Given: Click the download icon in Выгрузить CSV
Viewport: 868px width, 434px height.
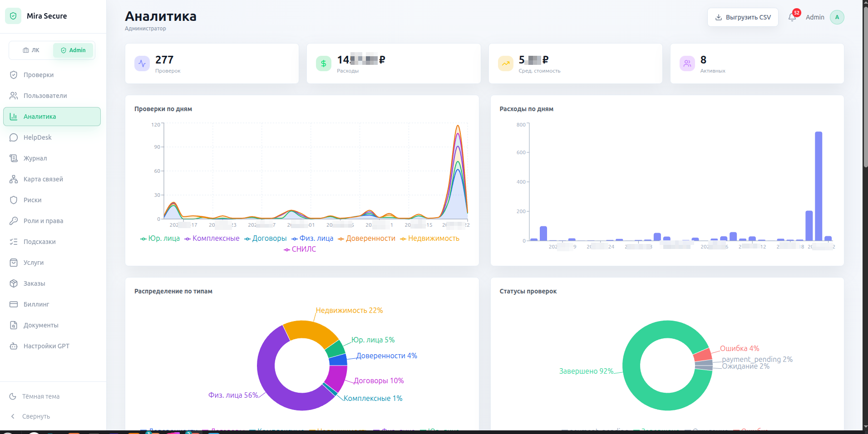Looking at the screenshot, I should coord(719,17).
